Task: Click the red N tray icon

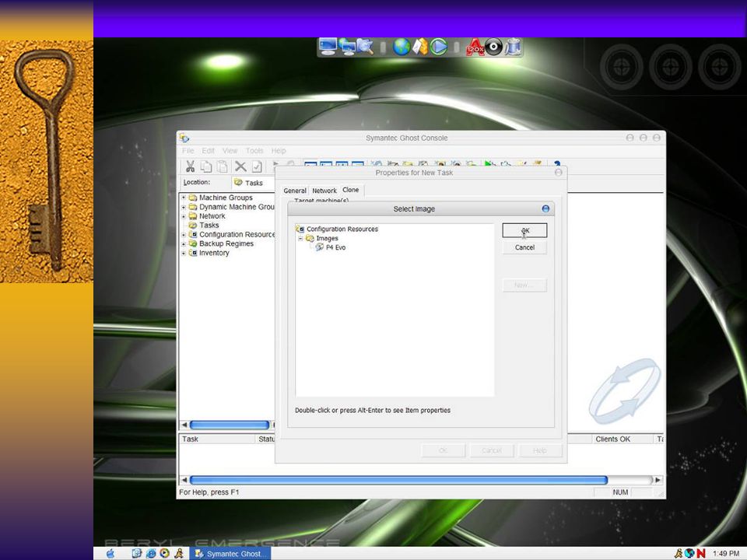Action: pyautogui.click(x=701, y=553)
